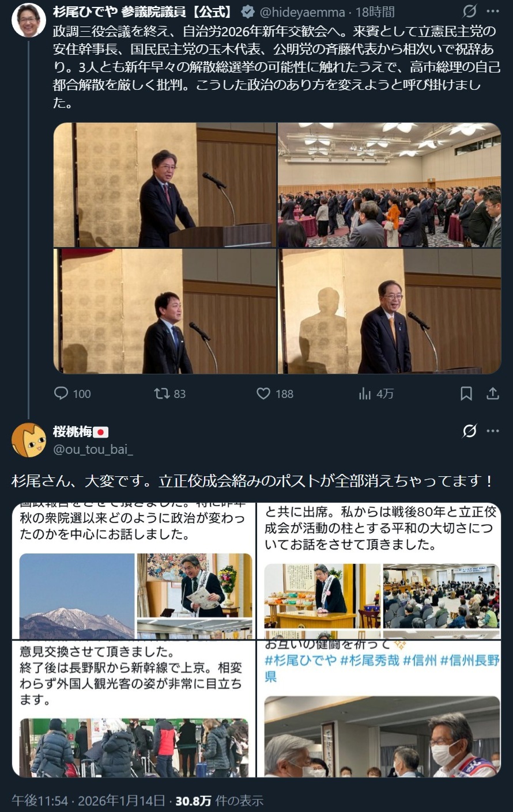Repost the tweet with 83 reposts

click(x=170, y=393)
